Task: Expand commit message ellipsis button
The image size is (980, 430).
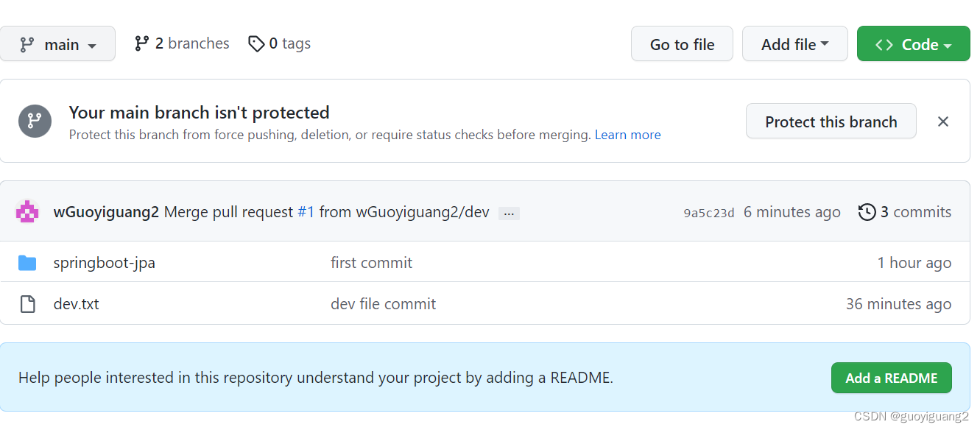Action: point(509,214)
